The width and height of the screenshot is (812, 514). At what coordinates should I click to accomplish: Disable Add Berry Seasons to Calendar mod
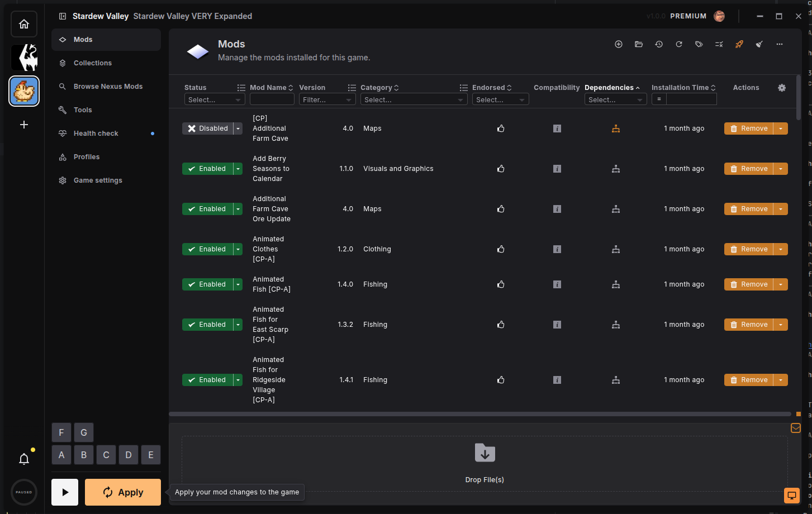click(207, 169)
